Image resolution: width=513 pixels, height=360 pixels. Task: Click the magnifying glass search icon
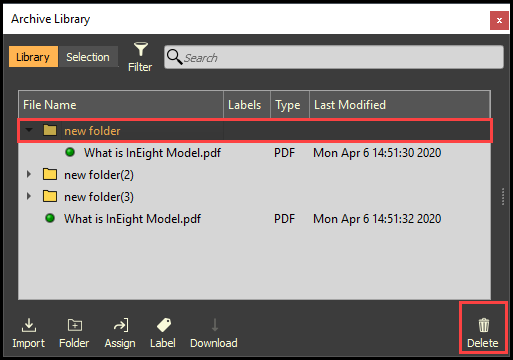point(174,57)
